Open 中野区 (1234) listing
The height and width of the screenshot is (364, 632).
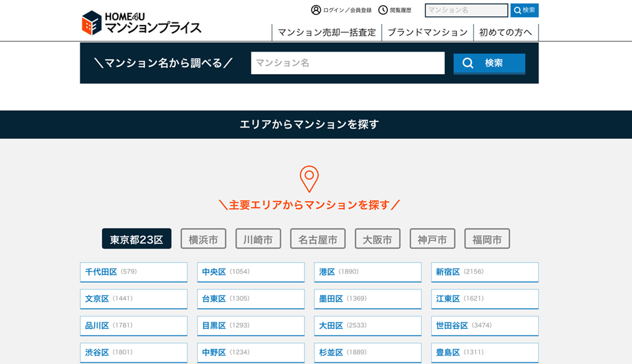pos(251,353)
